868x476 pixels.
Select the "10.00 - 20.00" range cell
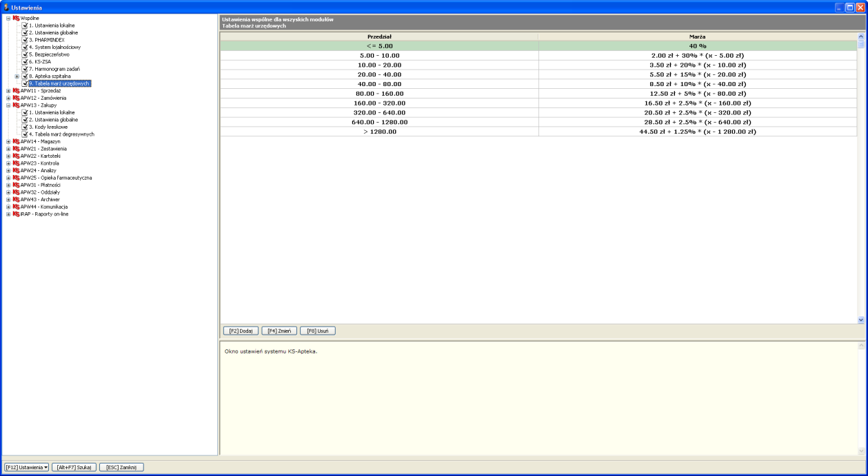pos(379,65)
